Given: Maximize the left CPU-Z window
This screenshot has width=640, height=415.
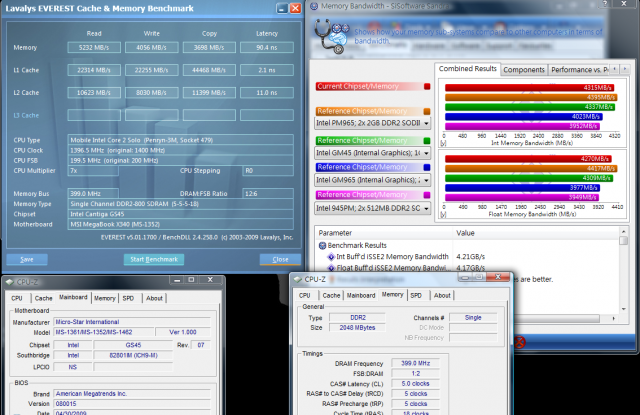Looking at the screenshot, I should (x=191, y=280).
